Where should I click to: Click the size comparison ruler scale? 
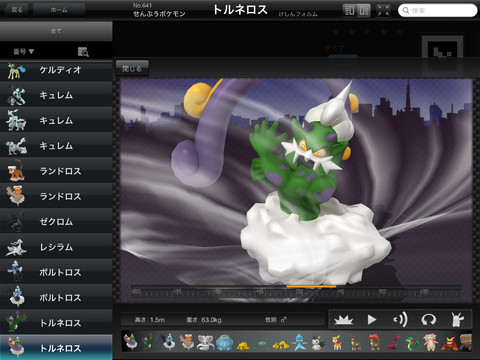click(x=296, y=292)
